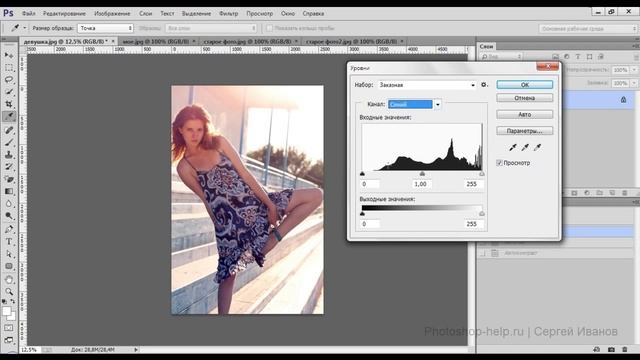Image resolution: width=640 pixels, height=360 pixels.
Task: Select the Path Selection tool
Action: [x=9, y=254]
